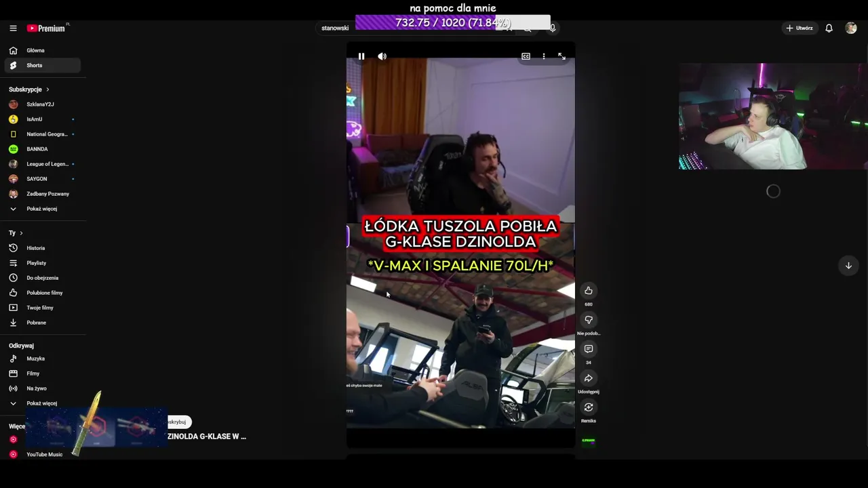
Task: Expand subscriptions with Pokaż więcej
Action: (42, 209)
